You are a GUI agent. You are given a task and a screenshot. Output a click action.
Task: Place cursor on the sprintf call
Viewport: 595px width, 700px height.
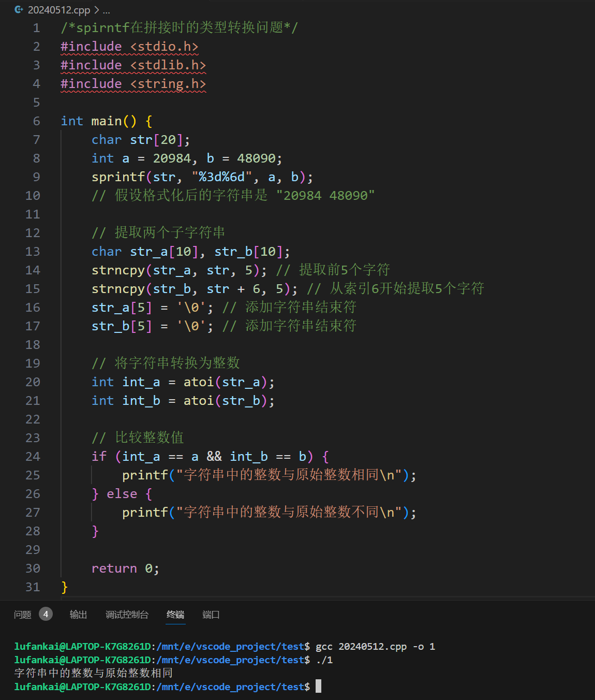[118, 177]
